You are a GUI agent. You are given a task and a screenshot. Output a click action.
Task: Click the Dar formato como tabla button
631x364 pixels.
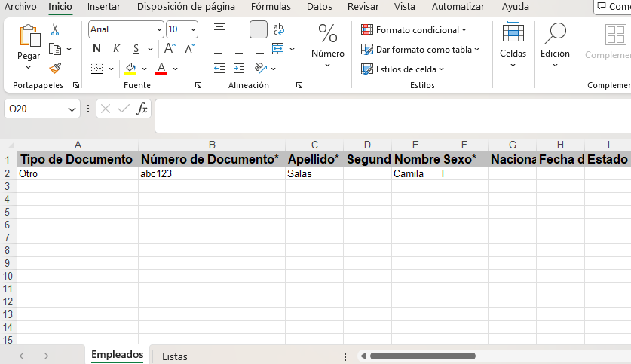[x=420, y=50]
